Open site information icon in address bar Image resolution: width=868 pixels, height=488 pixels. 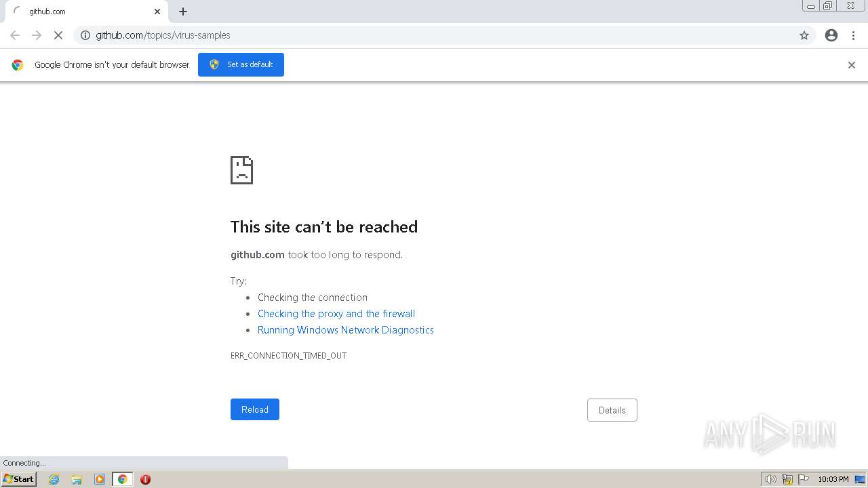(x=85, y=35)
